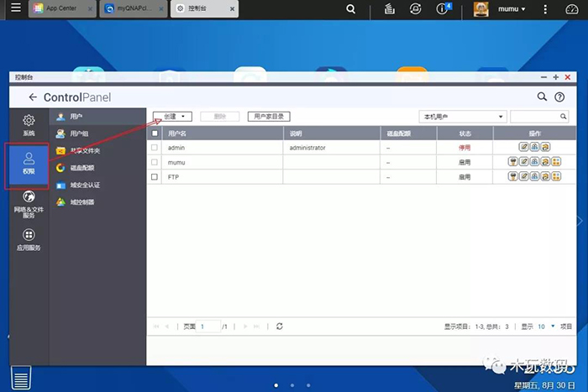
Task: Close the 控制台 tab
Action: [x=233, y=9]
